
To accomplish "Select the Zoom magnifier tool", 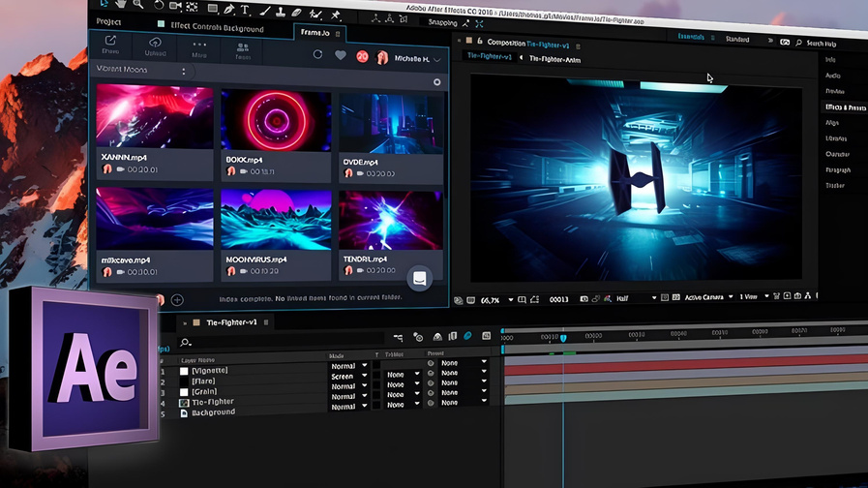I will 137,4.
